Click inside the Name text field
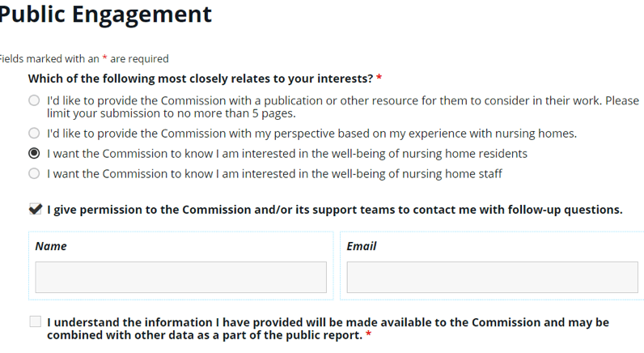 click(180, 277)
